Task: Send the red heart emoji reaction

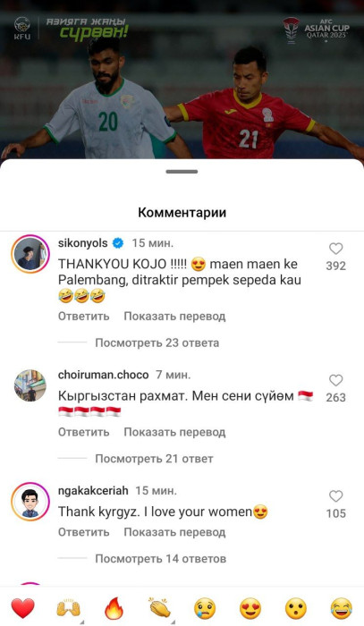Action: tap(22, 608)
